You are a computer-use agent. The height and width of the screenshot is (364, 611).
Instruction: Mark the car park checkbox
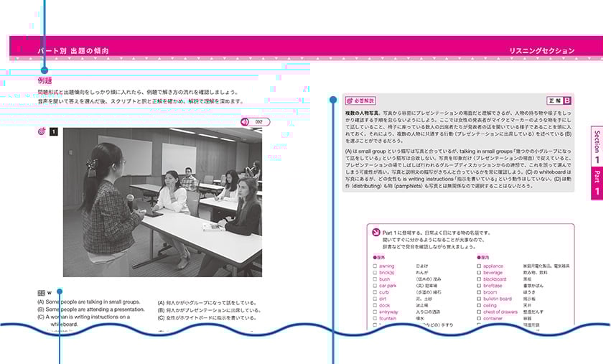375,286
